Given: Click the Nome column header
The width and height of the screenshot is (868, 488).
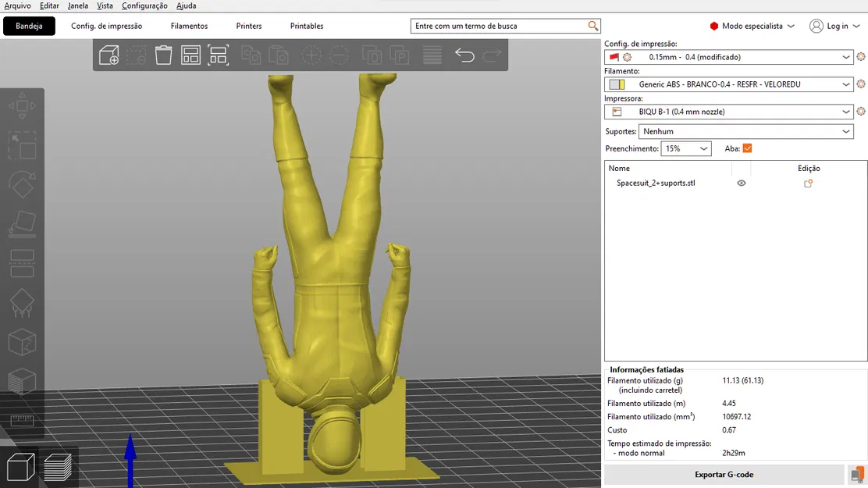Looking at the screenshot, I should pos(619,169).
